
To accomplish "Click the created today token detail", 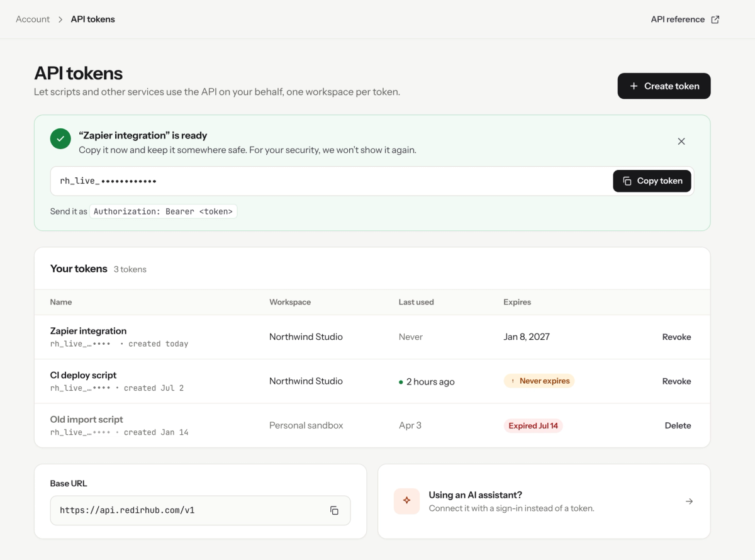I will (158, 344).
